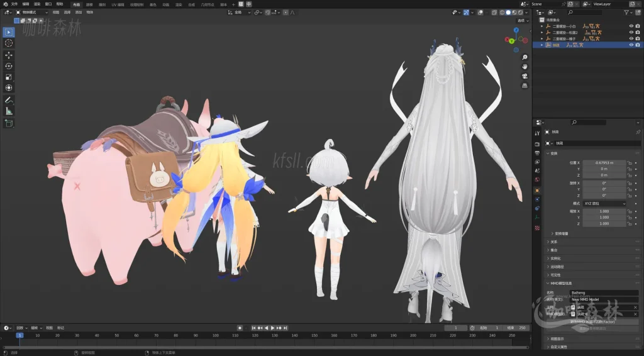644x356 pixels.
Task: Expand 二重螺旋—小白 in outliner tree
Action: coord(542,26)
